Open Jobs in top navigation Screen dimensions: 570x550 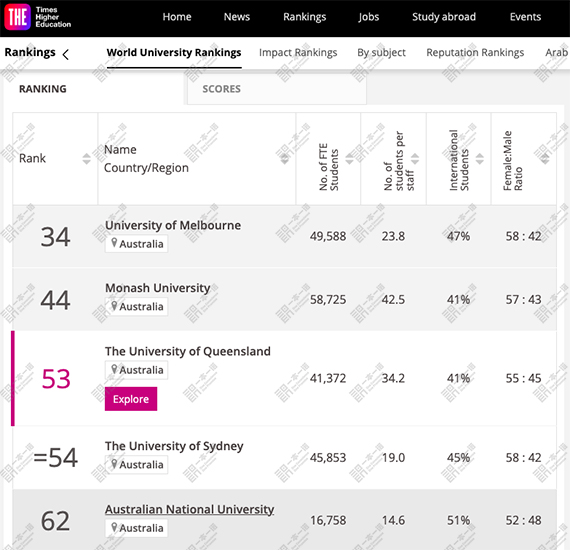coord(369,17)
